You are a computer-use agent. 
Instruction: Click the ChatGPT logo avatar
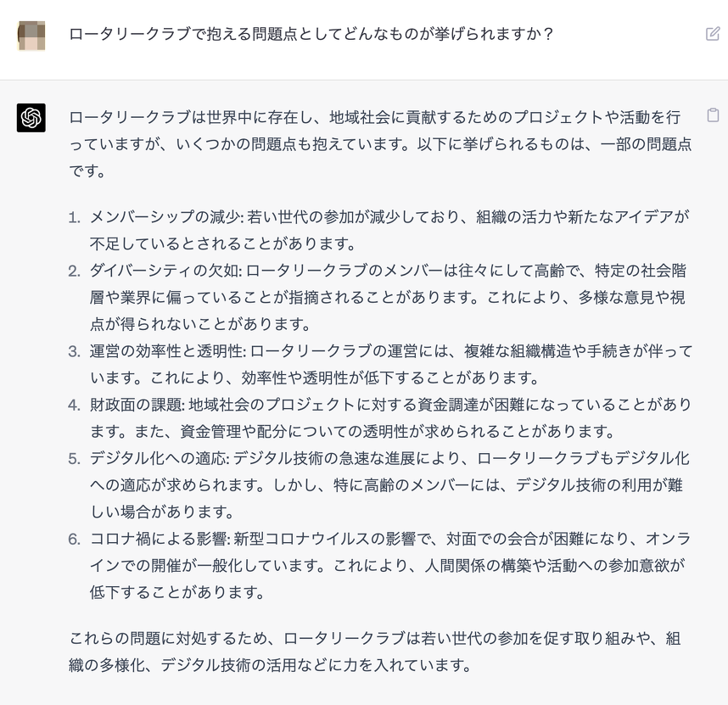point(31,118)
